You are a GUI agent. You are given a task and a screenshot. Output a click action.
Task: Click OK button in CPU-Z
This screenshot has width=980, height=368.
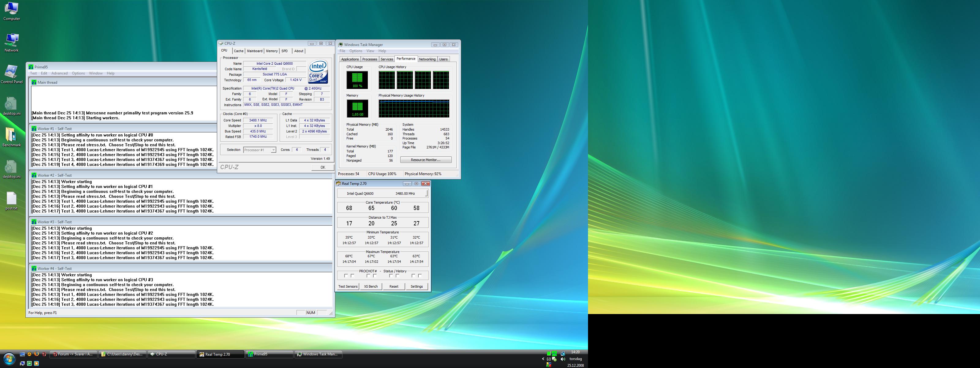tap(322, 167)
